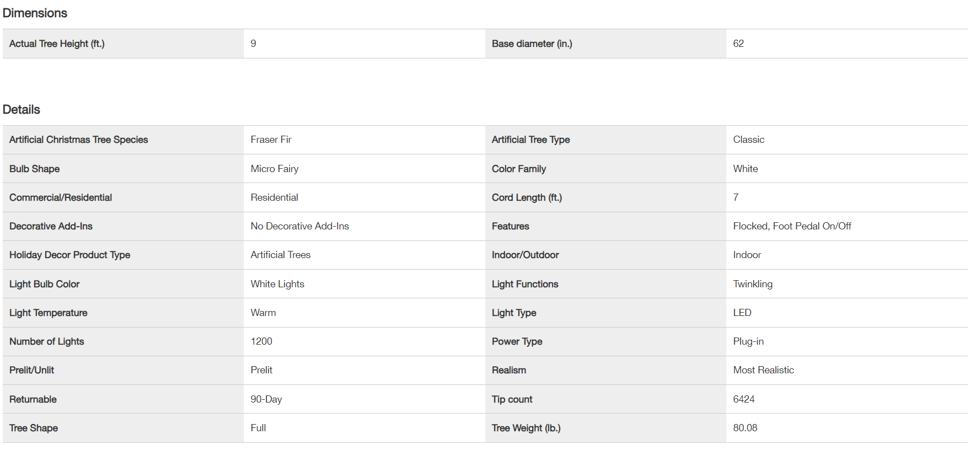Select the 90-Day returnable value
The width and height of the screenshot is (980, 461).
click(266, 399)
